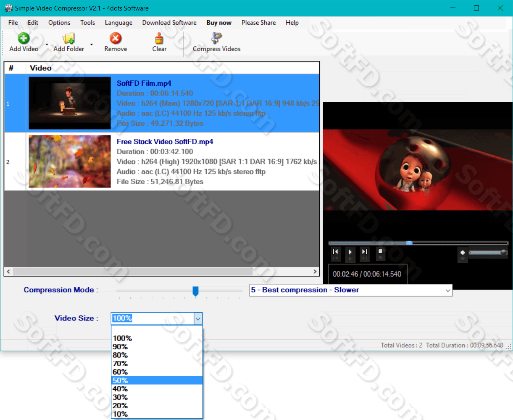
Task: Open the Download Software menu
Action: point(169,23)
